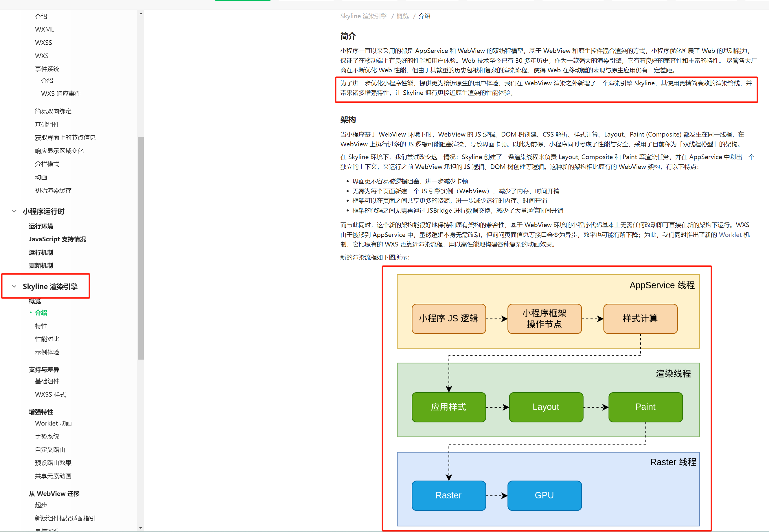Collapse the Skyline 渲染引擎 section chevron
The image size is (769, 532).
(14, 286)
